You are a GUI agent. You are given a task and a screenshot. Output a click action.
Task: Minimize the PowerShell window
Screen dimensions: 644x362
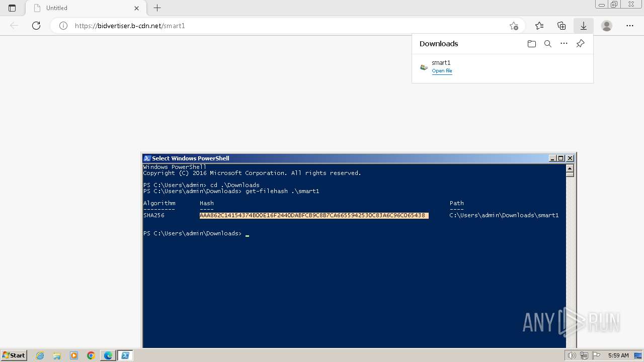coord(552,158)
